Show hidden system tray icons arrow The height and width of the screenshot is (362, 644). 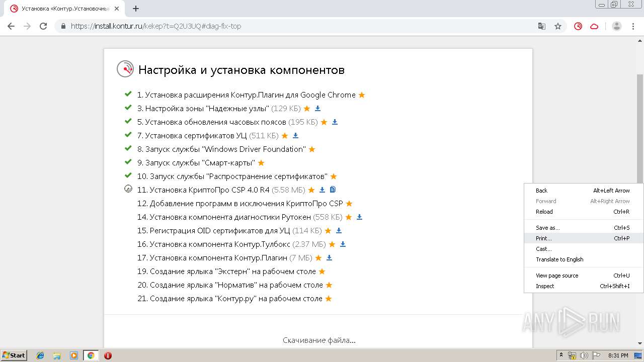tap(561, 355)
